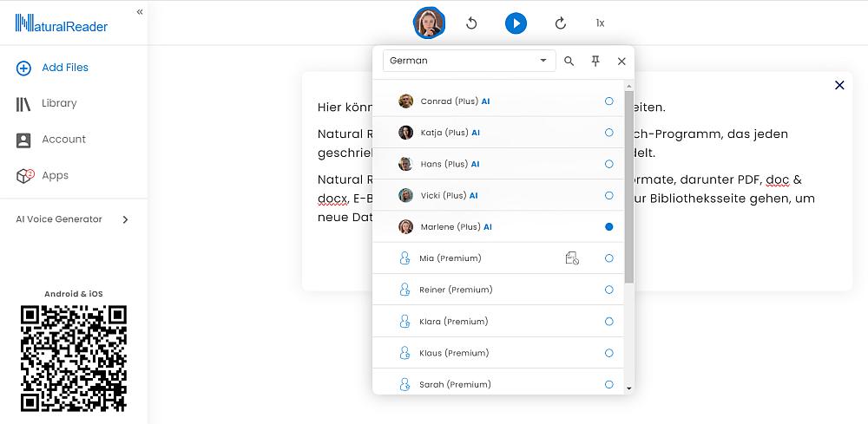Screen dimensions: 868x424
Task: Click the NaturalReader logo
Action: (x=62, y=23)
